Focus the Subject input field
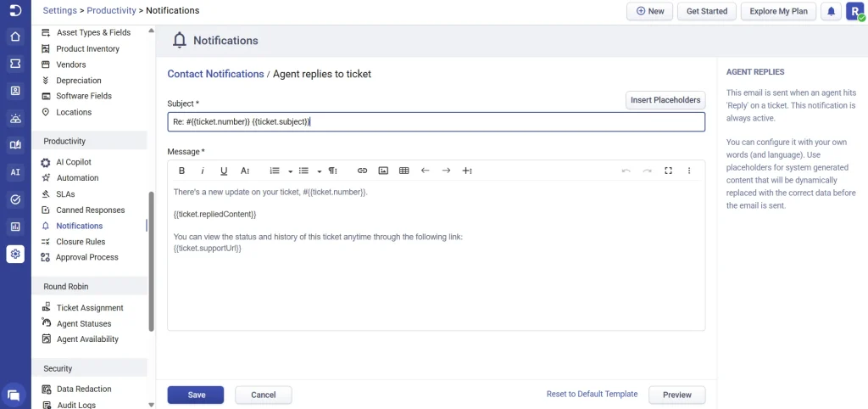Screen dimensions: 868x409 point(437,122)
